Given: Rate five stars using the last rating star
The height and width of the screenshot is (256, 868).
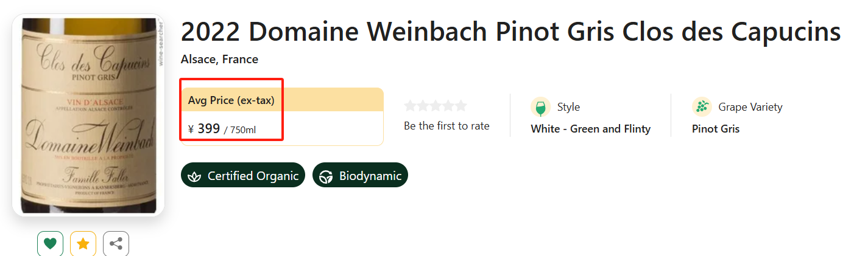Looking at the screenshot, I should point(460,106).
